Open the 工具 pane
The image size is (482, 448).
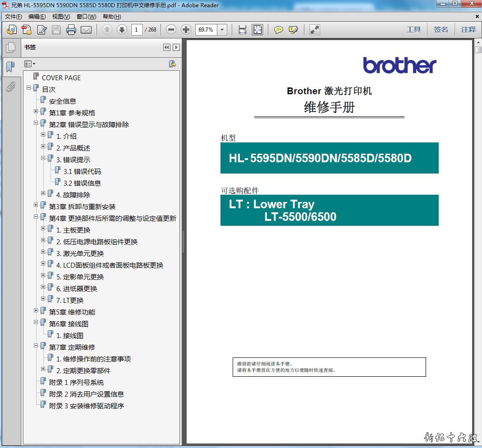point(413,30)
